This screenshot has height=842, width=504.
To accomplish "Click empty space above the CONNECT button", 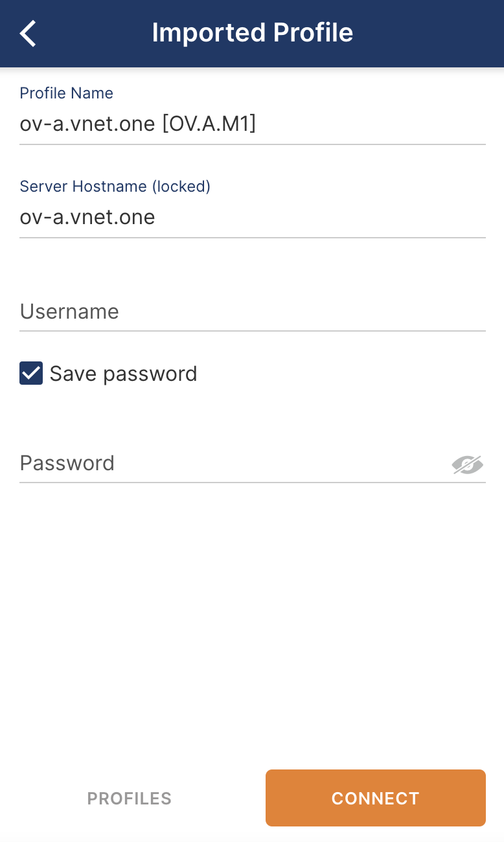I will [x=376, y=648].
